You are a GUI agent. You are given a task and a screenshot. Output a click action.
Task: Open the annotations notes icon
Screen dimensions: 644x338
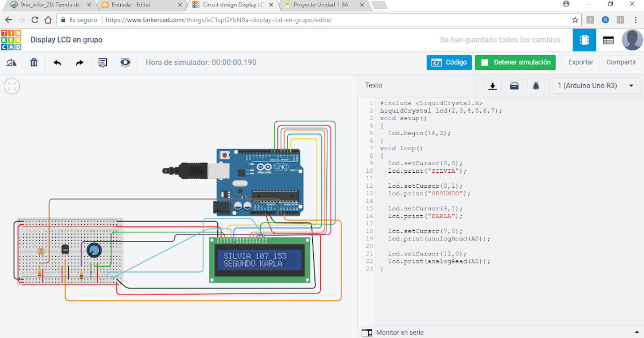103,62
